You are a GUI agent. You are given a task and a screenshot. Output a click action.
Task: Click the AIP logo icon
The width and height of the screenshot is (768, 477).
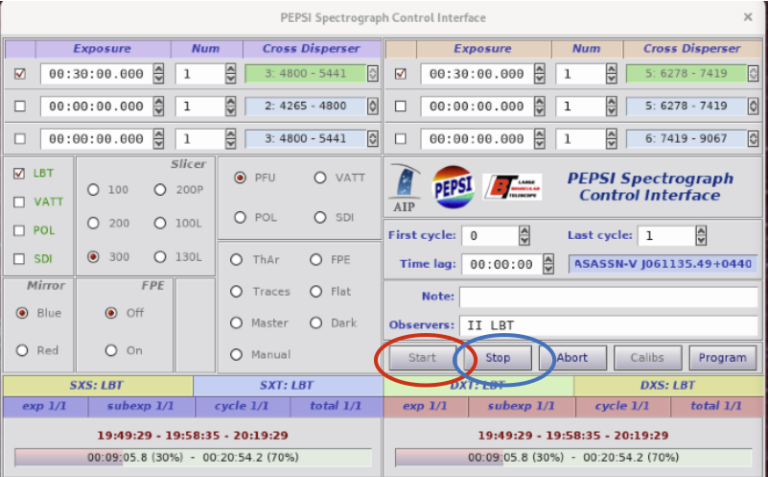tap(405, 187)
